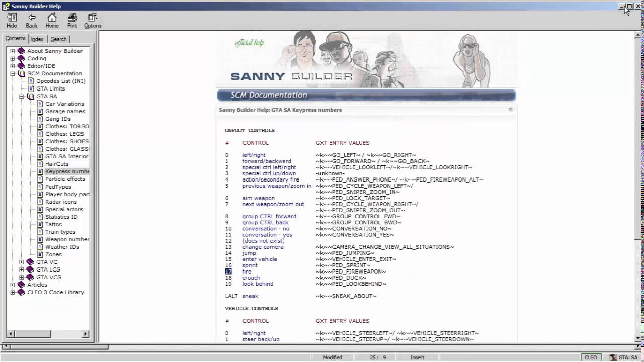Click the help page scroll-up arrow
Viewport: 644px width, 362px height.
(638, 35)
